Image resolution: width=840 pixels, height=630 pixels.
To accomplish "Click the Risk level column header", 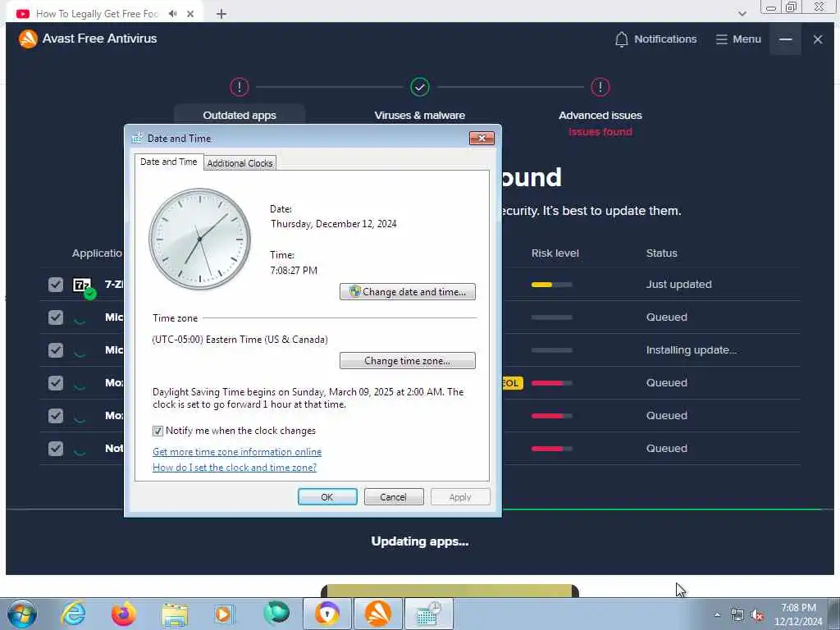I will [x=555, y=253].
